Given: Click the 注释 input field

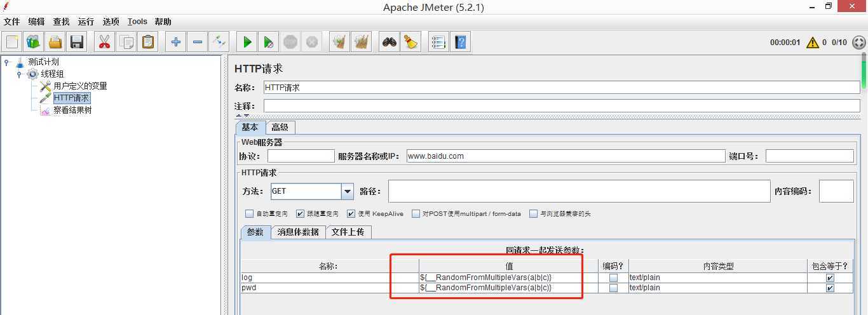Looking at the screenshot, I should [561, 106].
